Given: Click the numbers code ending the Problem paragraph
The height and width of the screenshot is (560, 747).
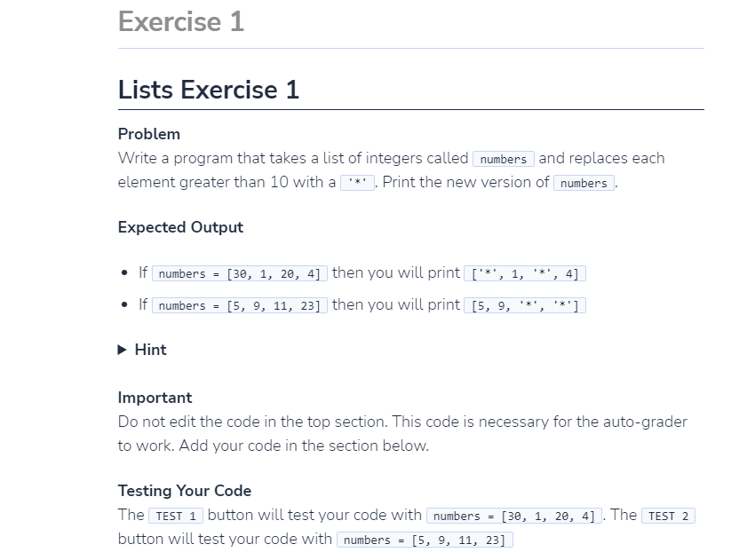Looking at the screenshot, I should click(584, 183).
